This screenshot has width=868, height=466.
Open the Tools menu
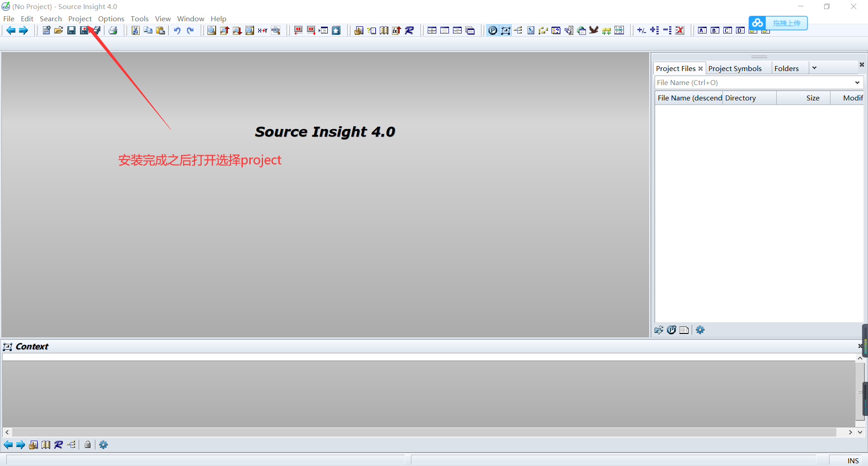(140, 19)
